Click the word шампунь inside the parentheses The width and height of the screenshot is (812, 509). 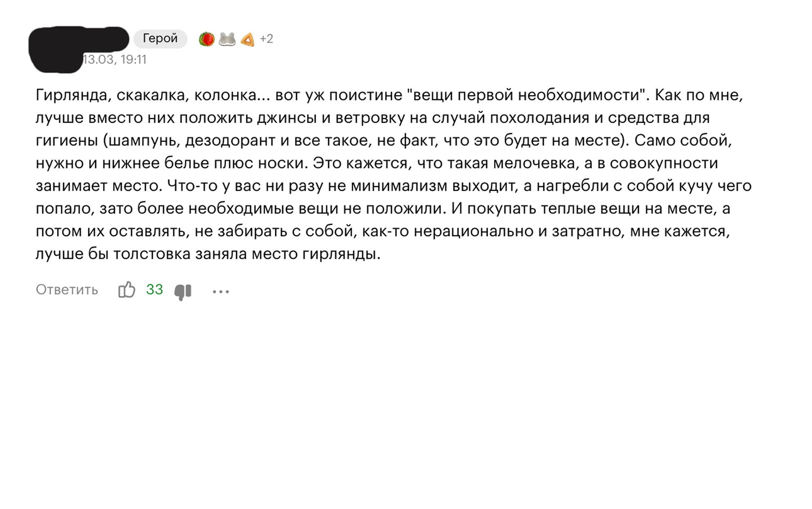pos(144,141)
